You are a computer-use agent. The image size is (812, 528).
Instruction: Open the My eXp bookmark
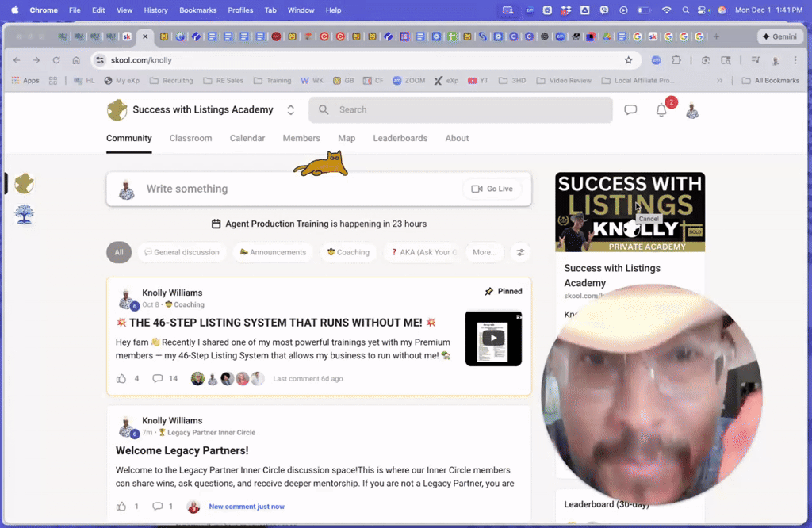(x=121, y=81)
